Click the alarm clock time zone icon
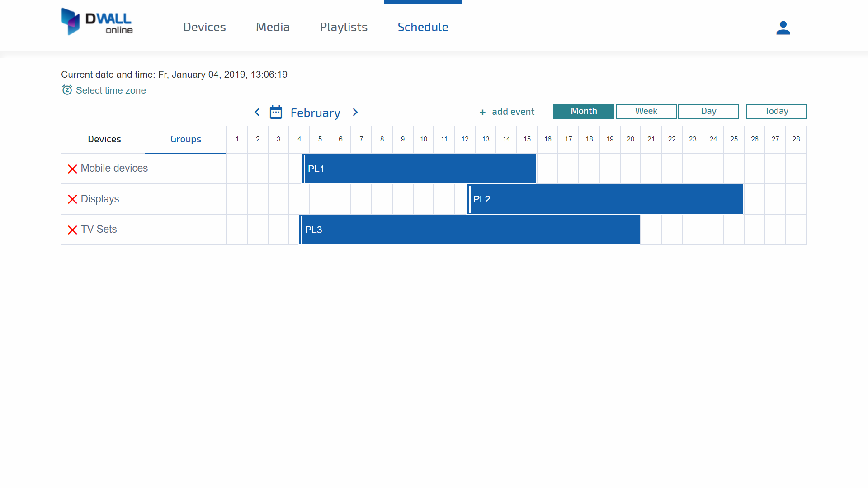Screen dimensions: 868x488 point(67,90)
